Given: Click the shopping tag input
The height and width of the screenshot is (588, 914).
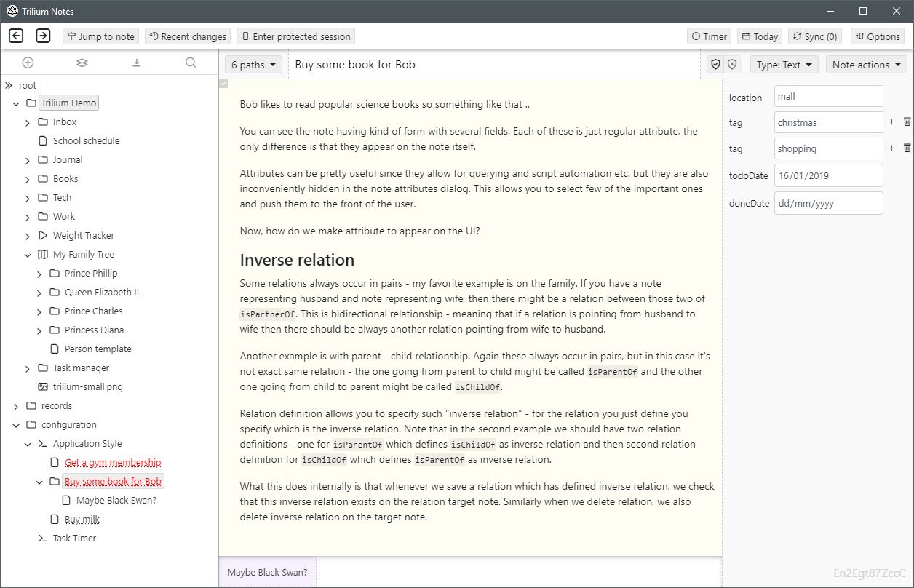Looking at the screenshot, I should [829, 148].
